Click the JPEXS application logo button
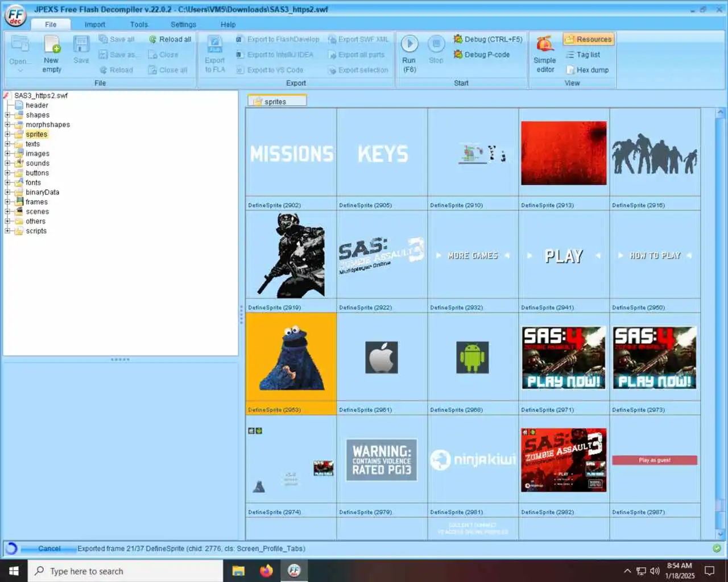This screenshot has height=582, width=728. (x=15, y=15)
